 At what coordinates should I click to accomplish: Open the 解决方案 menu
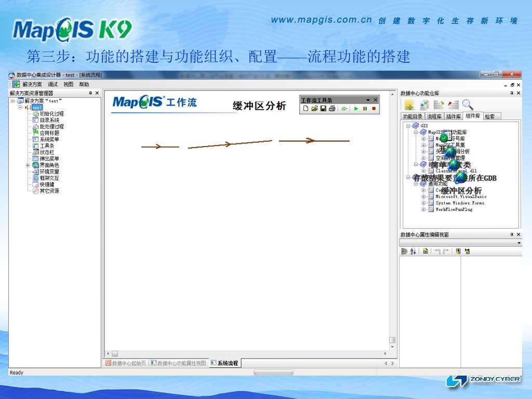32,84
